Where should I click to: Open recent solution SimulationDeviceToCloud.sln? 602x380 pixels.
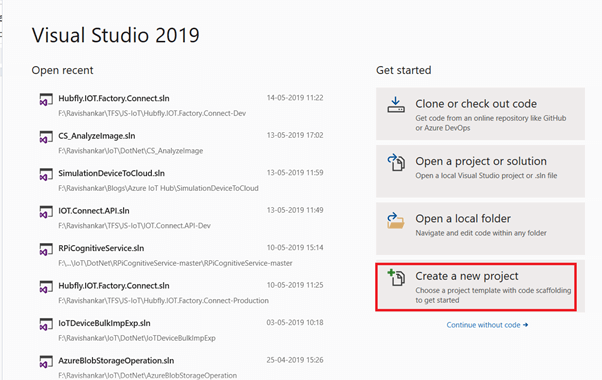click(x=181, y=180)
